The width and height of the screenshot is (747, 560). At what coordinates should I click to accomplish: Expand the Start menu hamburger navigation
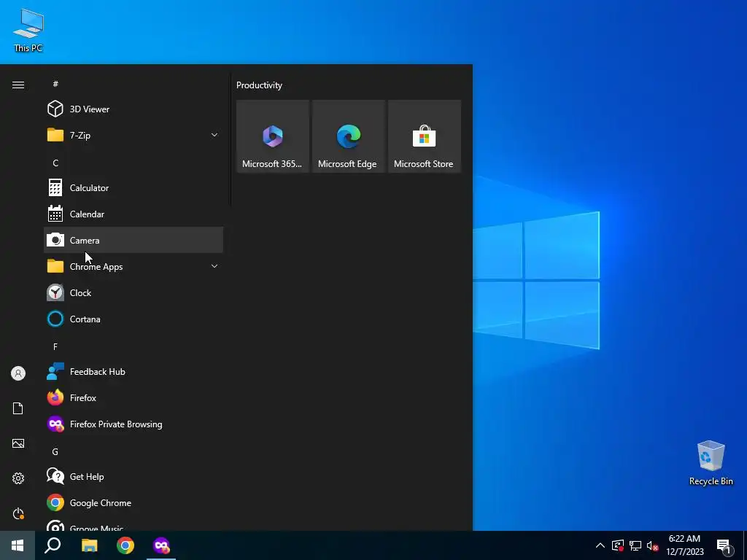18,85
